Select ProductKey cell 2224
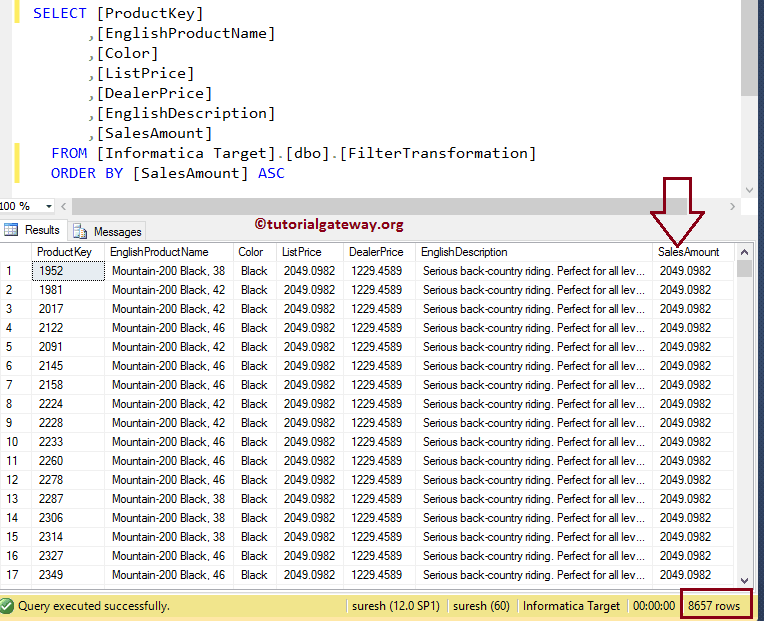This screenshot has height=621, width=764. [68, 404]
